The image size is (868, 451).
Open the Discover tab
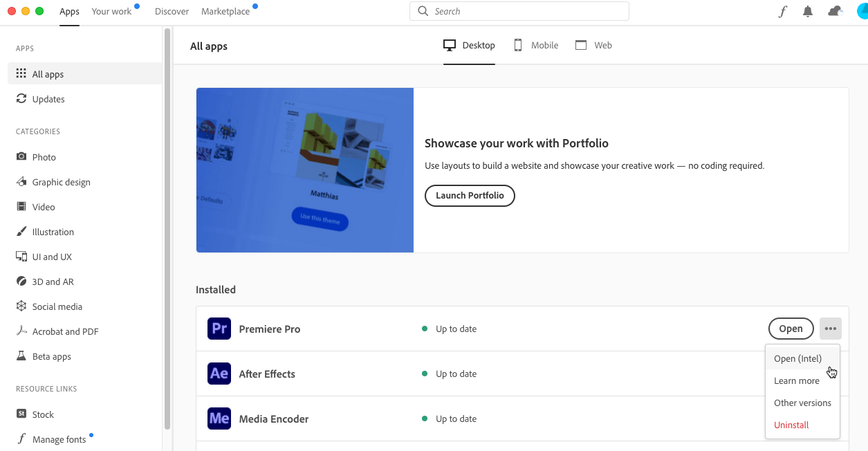pyautogui.click(x=172, y=12)
